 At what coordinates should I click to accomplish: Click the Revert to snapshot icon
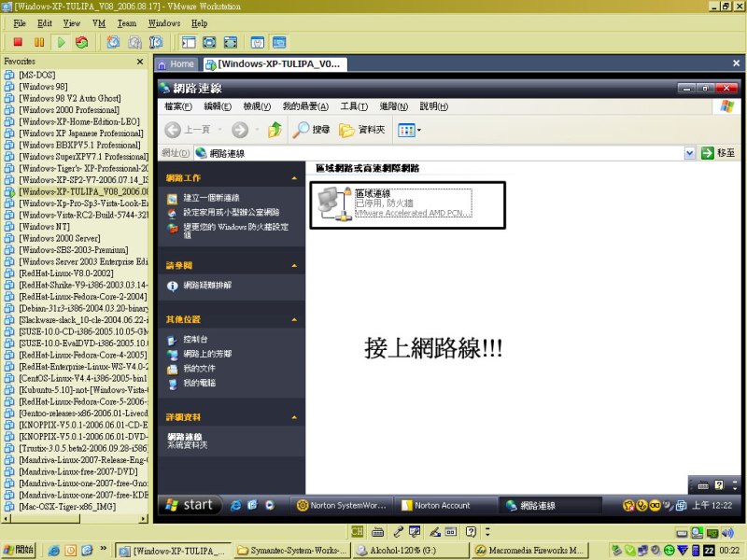(134, 42)
